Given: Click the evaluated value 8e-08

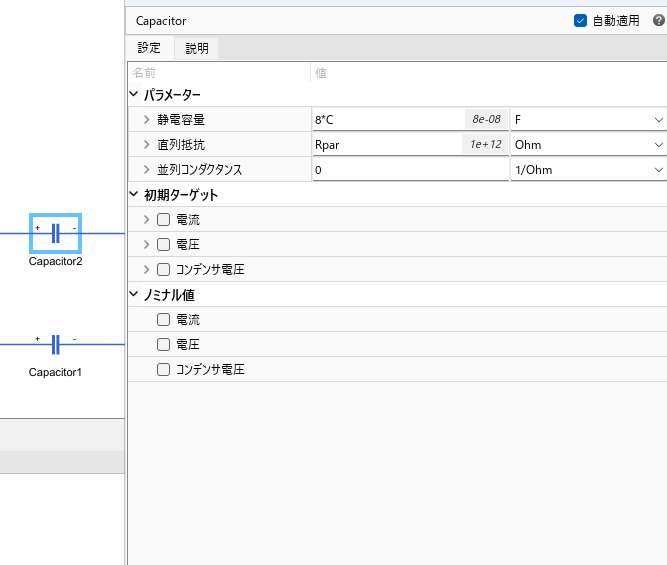Looking at the screenshot, I should [x=486, y=119].
